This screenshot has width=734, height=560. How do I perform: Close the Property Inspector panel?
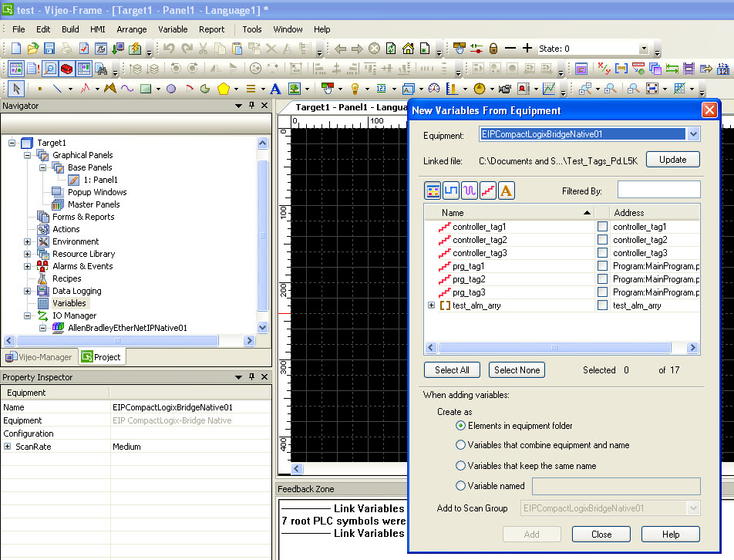[x=264, y=376]
